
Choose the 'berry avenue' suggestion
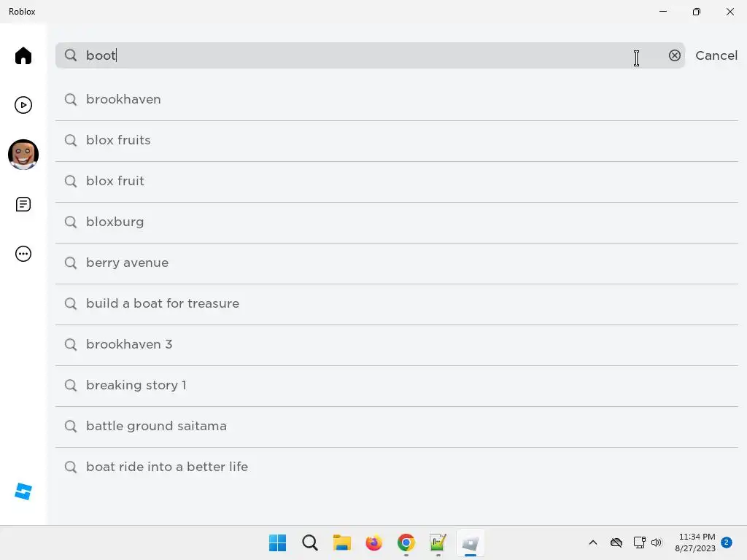[x=396, y=263]
